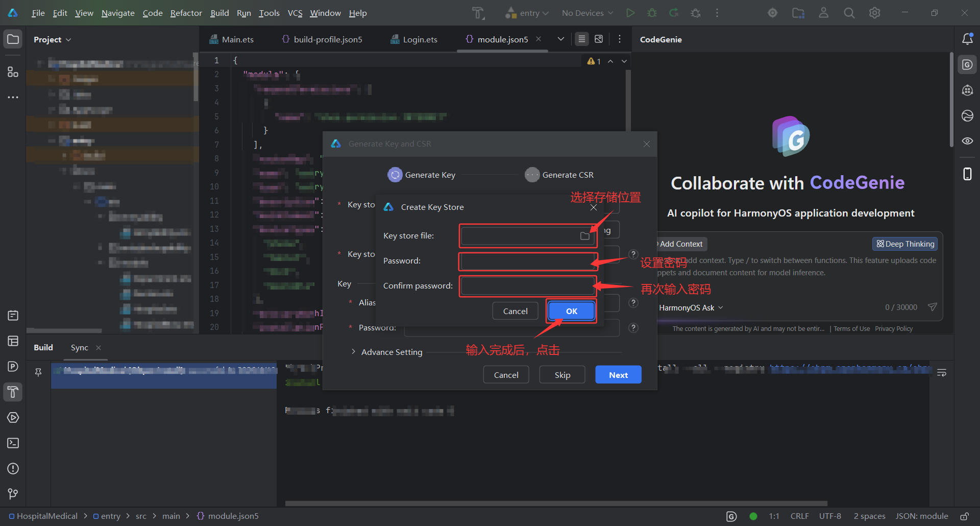Click the folder browse icon in Key store file

coord(585,236)
